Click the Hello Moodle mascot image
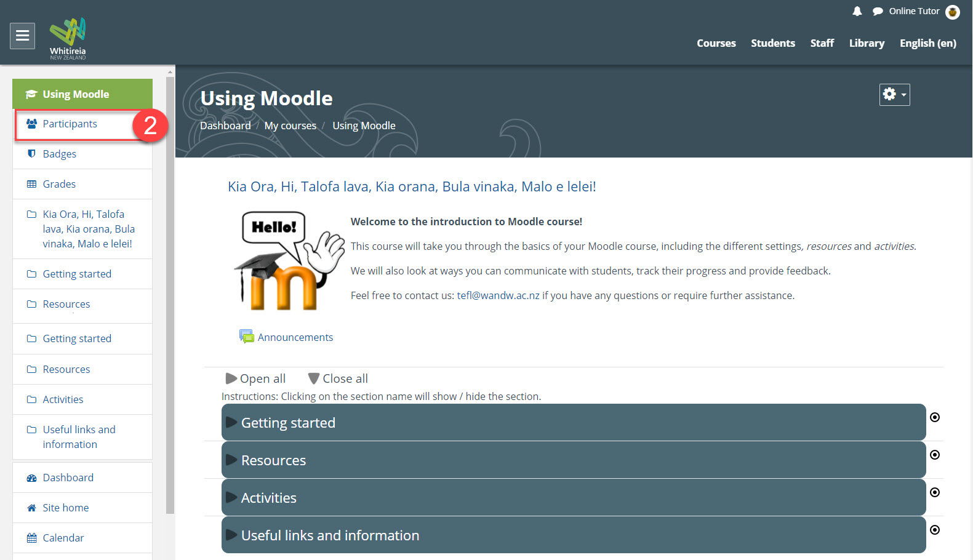 tap(289, 260)
